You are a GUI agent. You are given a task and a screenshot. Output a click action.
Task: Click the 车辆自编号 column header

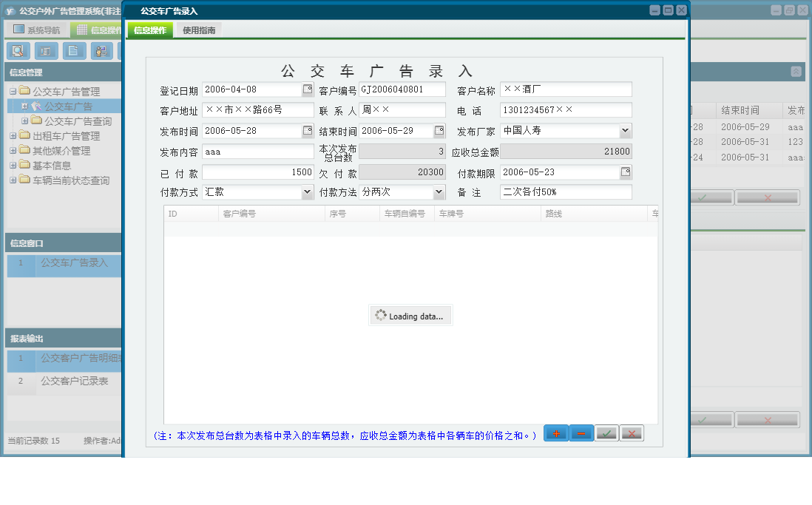pos(407,214)
